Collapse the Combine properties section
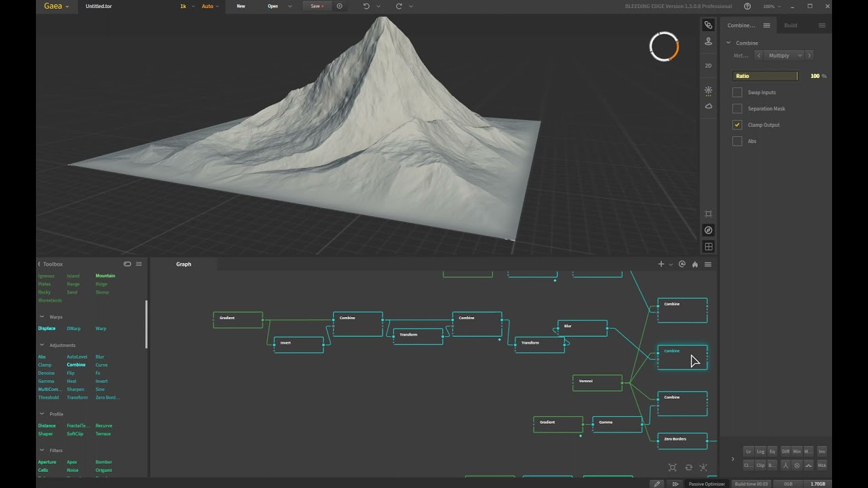Image resolution: width=868 pixels, height=488 pixels. [x=729, y=43]
